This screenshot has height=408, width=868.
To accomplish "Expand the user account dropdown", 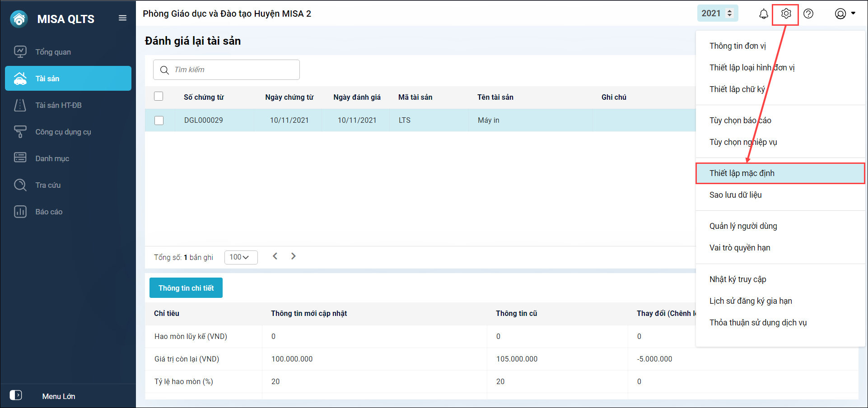I will pos(845,14).
